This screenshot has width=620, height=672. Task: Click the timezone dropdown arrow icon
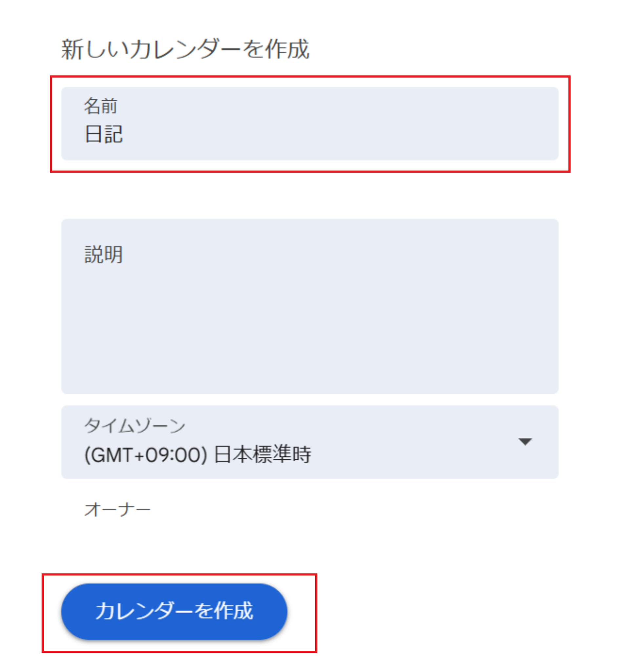tap(525, 442)
